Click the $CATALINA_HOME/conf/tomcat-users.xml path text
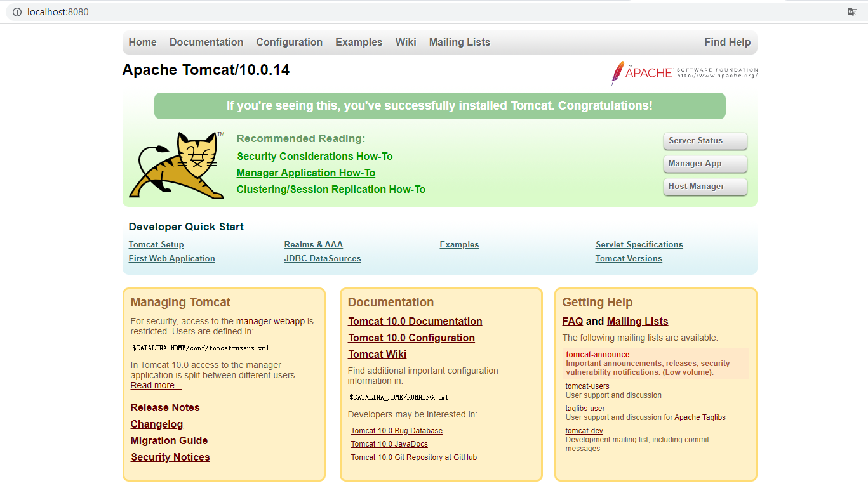The height and width of the screenshot is (486, 868). (x=201, y=348)
